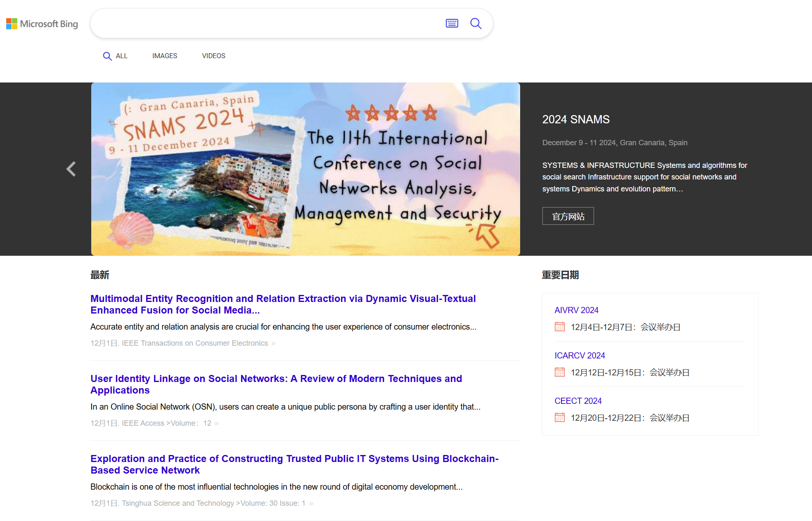Click calendar icon beside 12月20日-12月22日
This screenshot has width=812, height=521.
tap(560, 417)
